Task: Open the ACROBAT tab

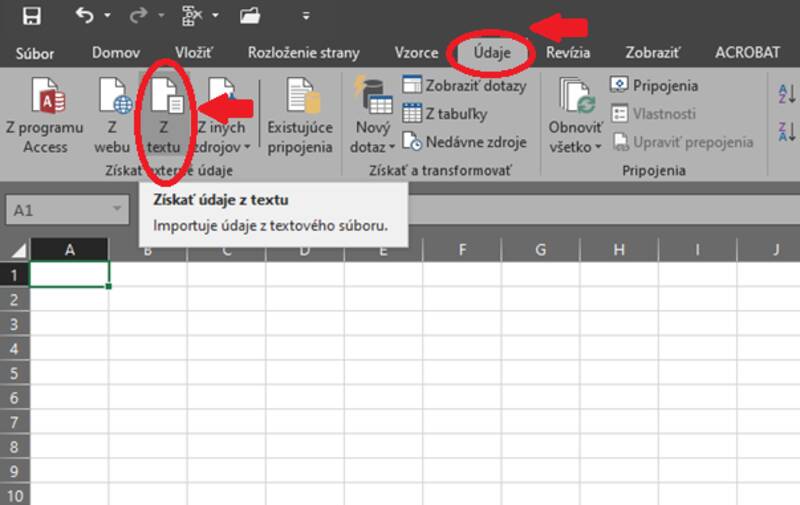Action: (747, 53)
